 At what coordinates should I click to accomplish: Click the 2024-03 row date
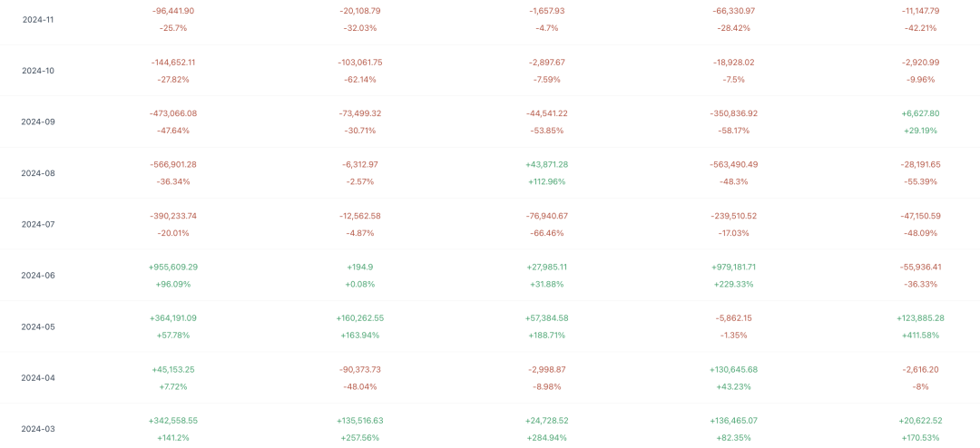(38, 429)
